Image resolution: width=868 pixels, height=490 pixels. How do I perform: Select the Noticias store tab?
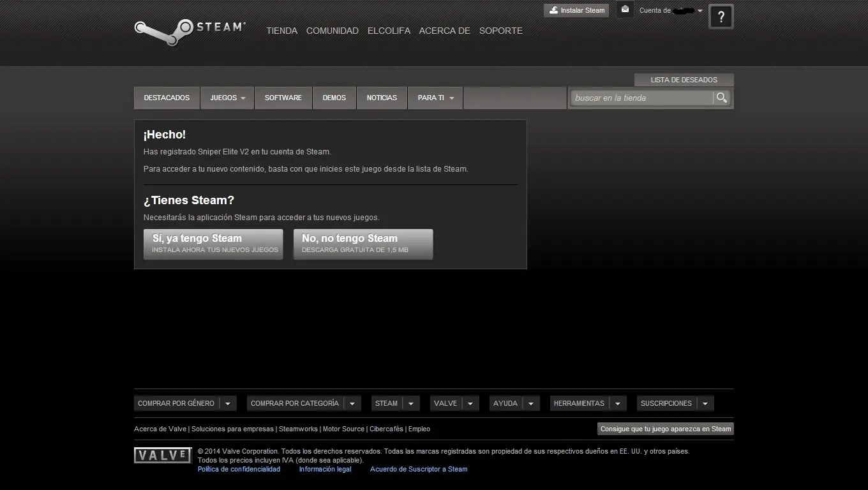[382, 98]
